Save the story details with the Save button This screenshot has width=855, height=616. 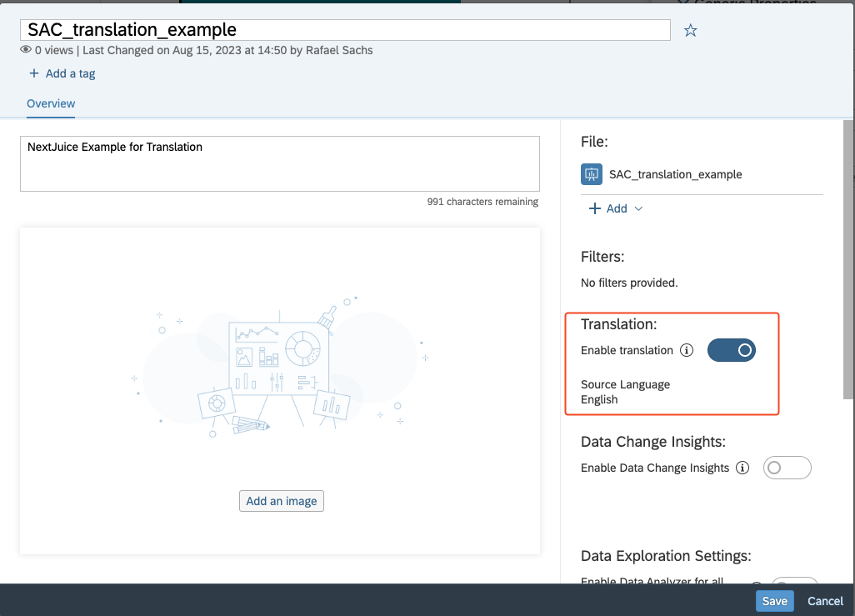pyautogui.click(x=773, y=600)
